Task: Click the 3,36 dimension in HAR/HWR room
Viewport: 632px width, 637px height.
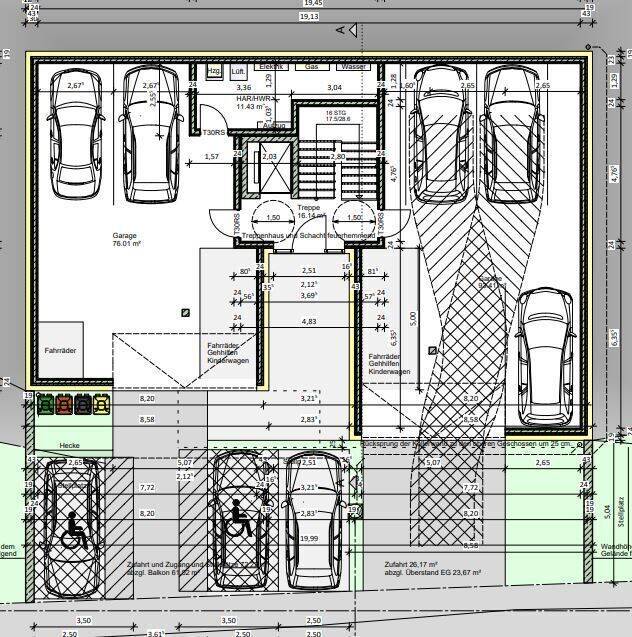Action: (x=244, y=87)
